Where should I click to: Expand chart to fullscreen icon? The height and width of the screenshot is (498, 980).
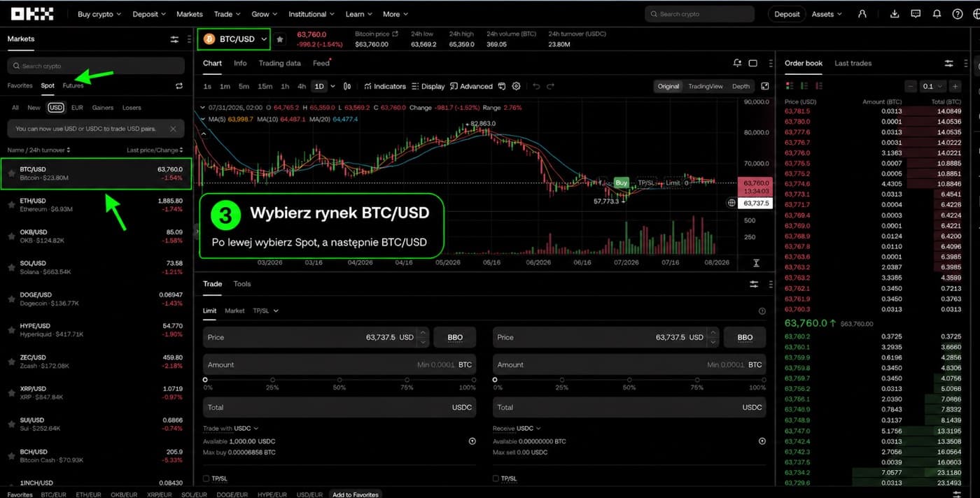click(765, 86)
